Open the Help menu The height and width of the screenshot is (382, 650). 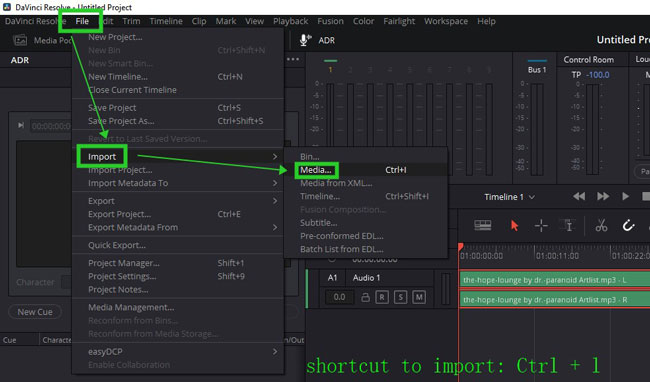point(486,21)
